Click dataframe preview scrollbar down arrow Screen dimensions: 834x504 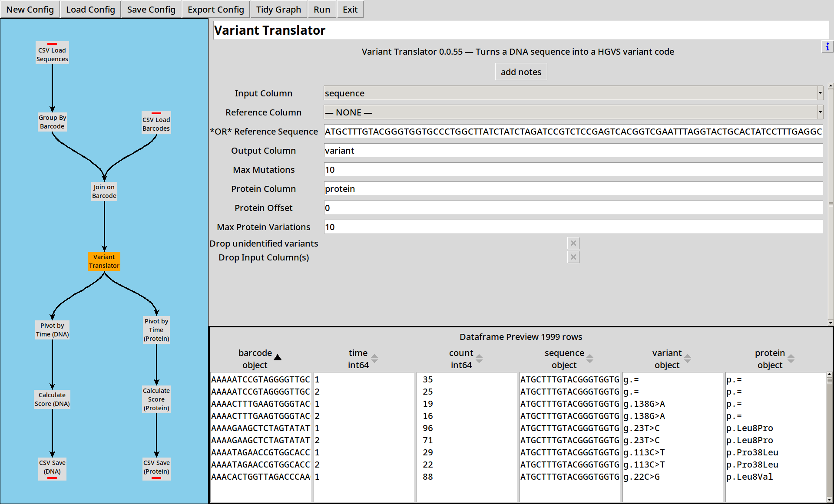coord(829,500)
